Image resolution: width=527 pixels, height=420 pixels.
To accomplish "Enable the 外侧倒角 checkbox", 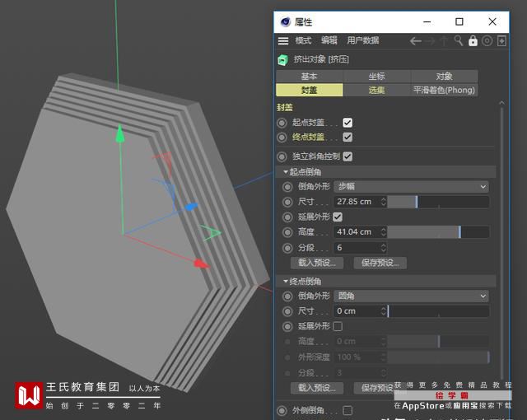I will click(x=347, y=410).
